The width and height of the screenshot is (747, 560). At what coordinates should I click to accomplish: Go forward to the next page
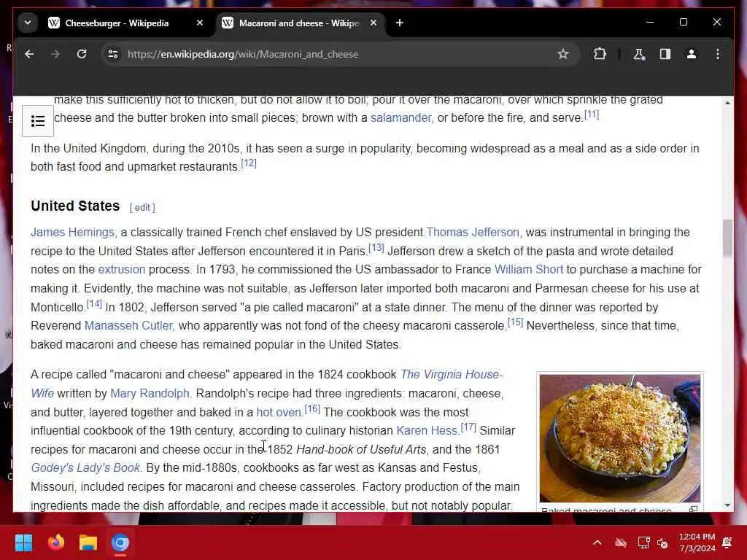[55, 54]
